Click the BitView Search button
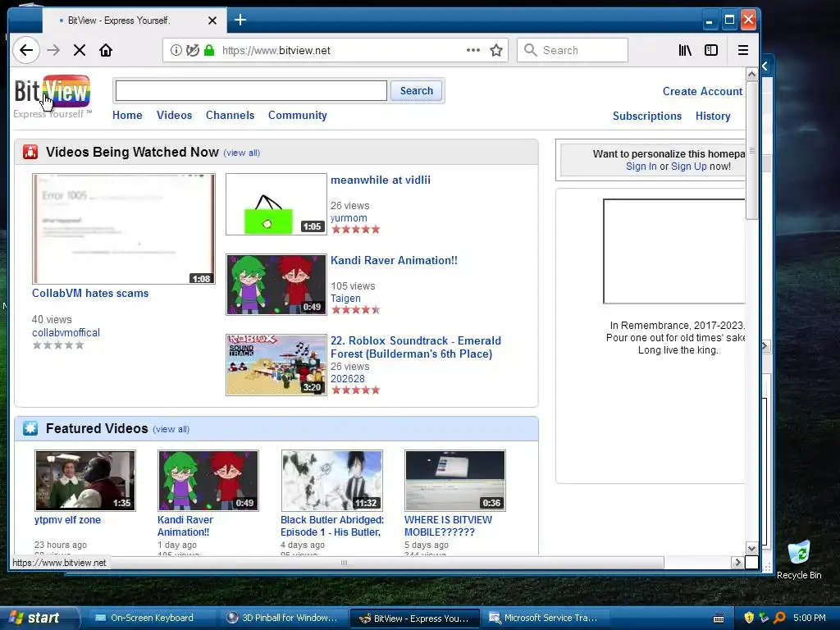This screenshot has height=630, width=840. pyautogui.click(x=416, y=90)
